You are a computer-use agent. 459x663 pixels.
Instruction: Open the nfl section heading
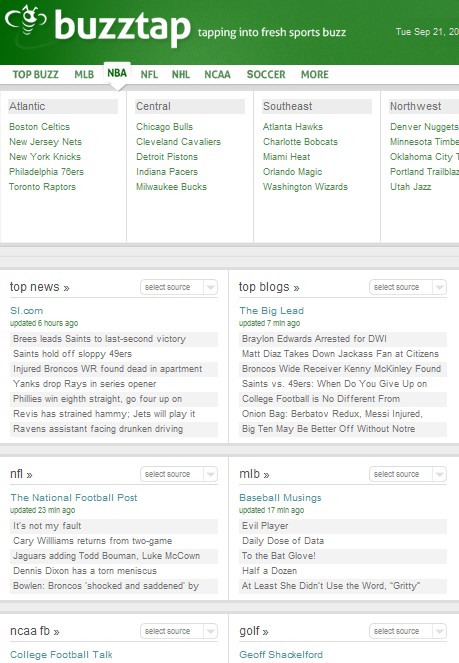(21, 474)
